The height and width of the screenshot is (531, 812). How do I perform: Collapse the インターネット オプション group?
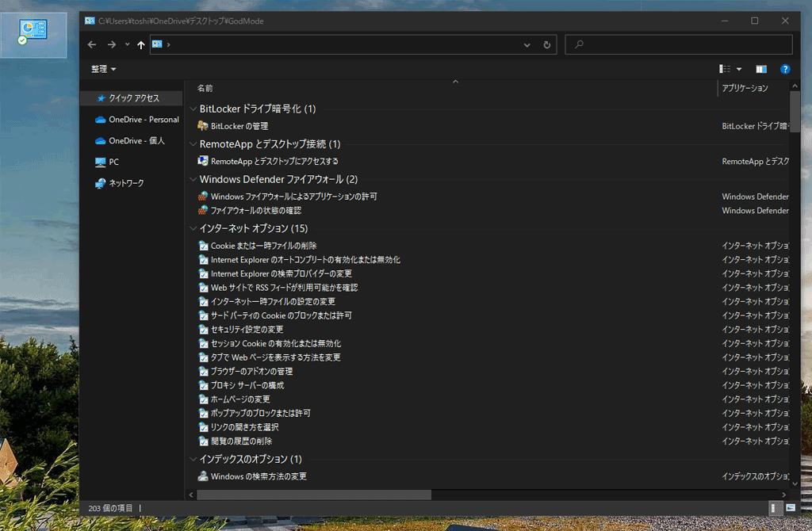click(x=193, y=228)
